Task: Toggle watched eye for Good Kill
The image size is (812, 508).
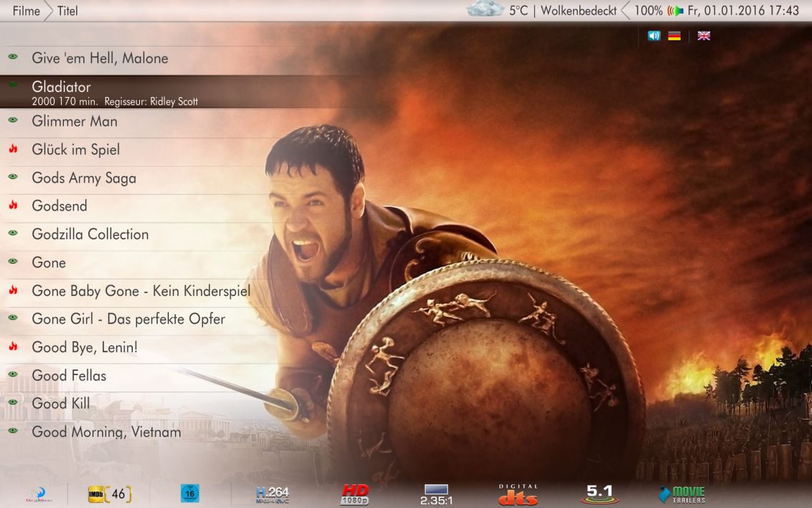Action: coord(13,402)
